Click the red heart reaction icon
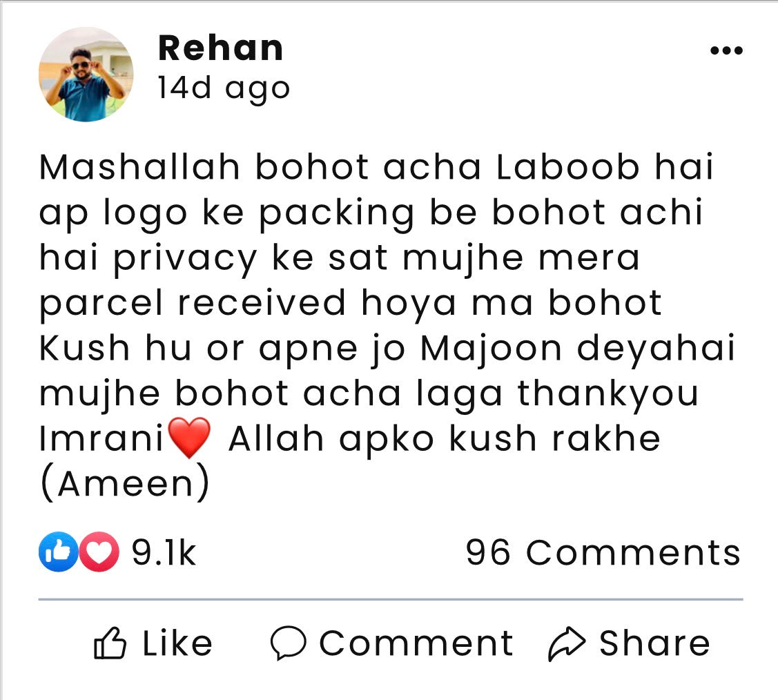Viewport: 778px width, 700px height. click(x=99, y=554)
